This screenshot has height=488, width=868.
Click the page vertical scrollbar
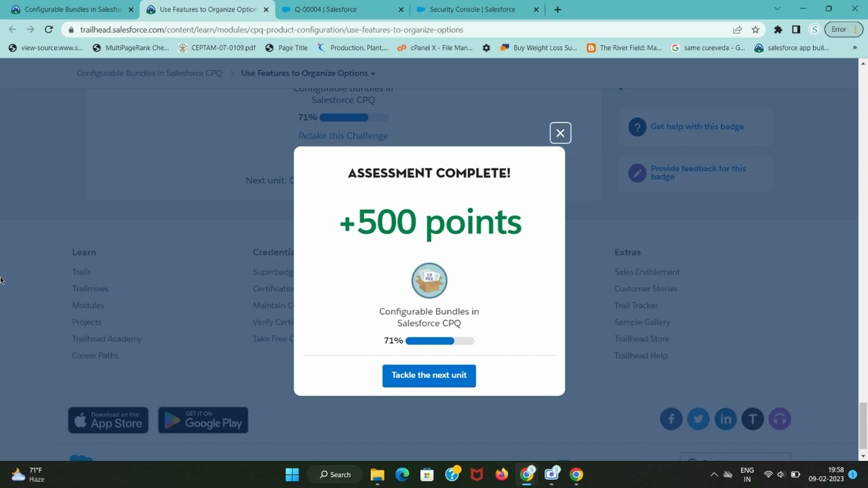pos(863,425)
